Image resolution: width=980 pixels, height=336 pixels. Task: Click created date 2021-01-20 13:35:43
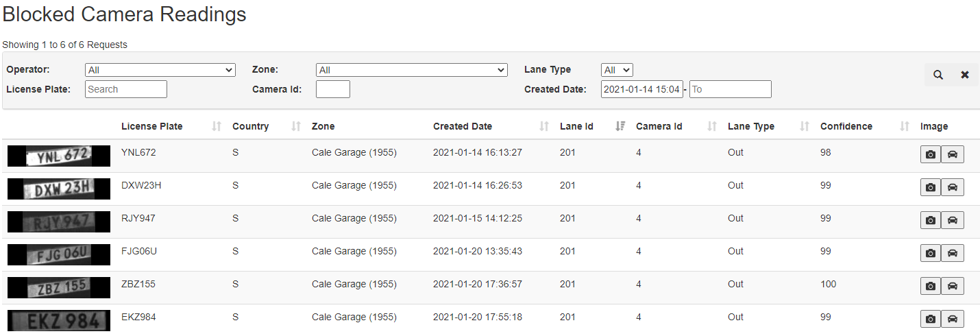click(478, 251)
